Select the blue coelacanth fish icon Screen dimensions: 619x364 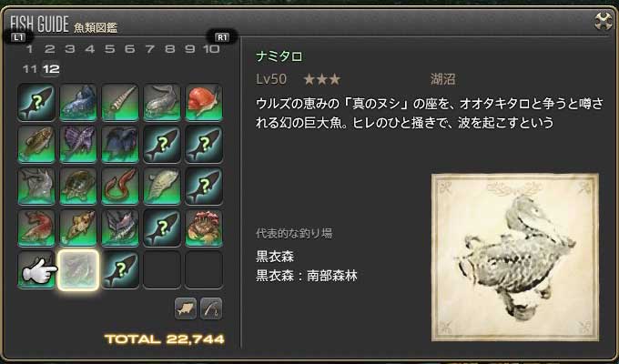(78, 102)
